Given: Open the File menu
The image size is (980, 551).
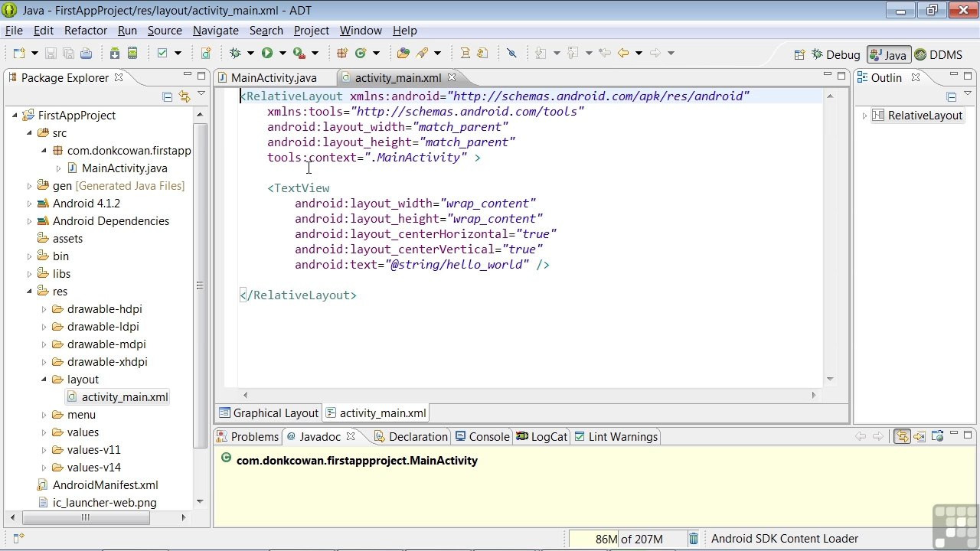Looking at the screenshot, I should pyautogui.click(x=14, y=31).
